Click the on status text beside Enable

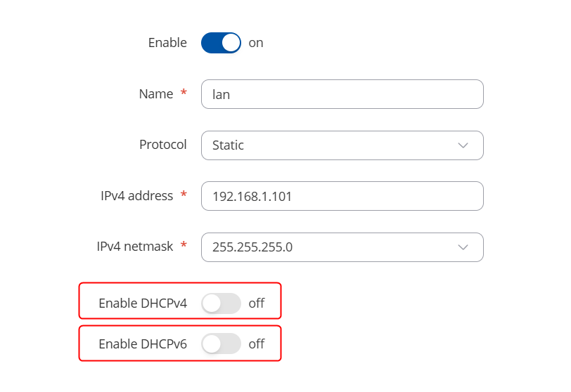(256, 43)
